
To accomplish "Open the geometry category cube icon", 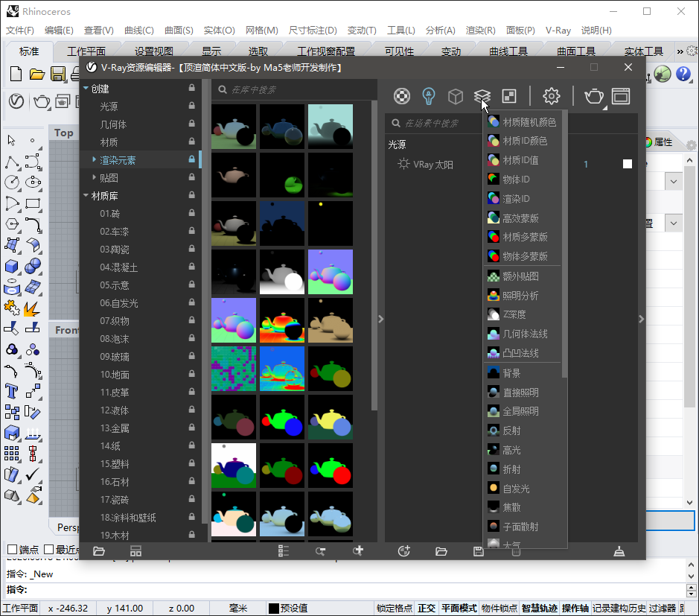I will pyautogui.click(x=455, y=96).
